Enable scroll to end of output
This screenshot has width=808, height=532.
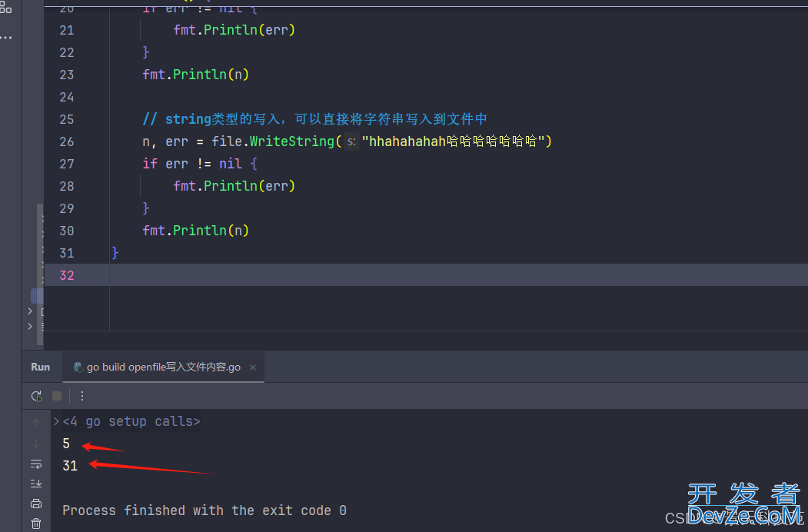pos(36,484)
